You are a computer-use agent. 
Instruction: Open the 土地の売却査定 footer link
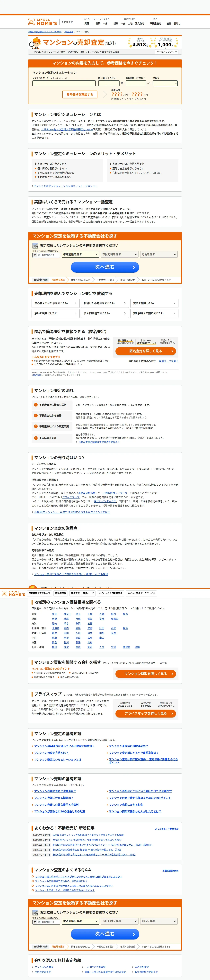tap(43, 972)
